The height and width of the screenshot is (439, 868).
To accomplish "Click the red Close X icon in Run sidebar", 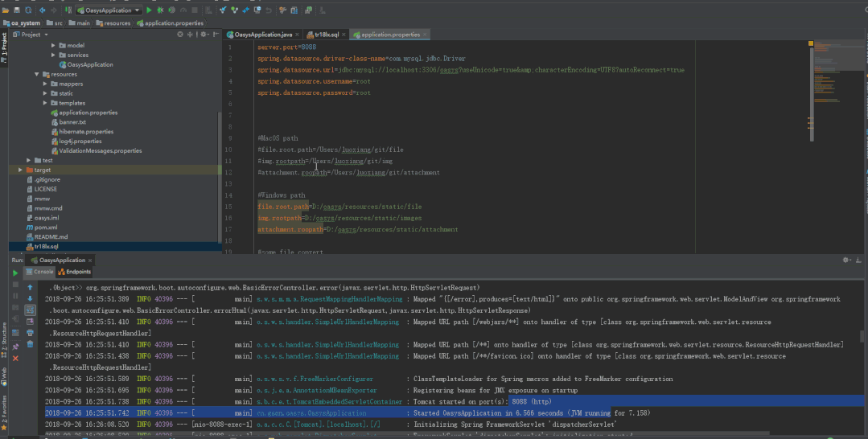I will [14, 358].
